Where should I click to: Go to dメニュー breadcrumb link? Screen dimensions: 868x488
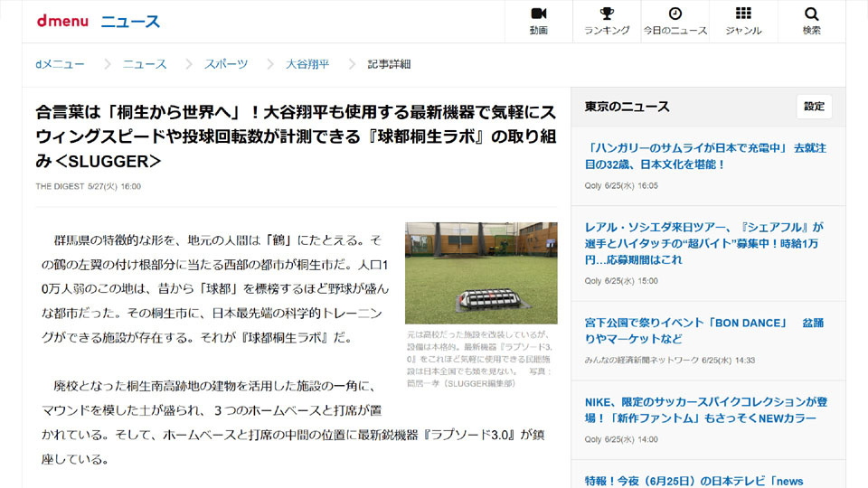(60, 64)
